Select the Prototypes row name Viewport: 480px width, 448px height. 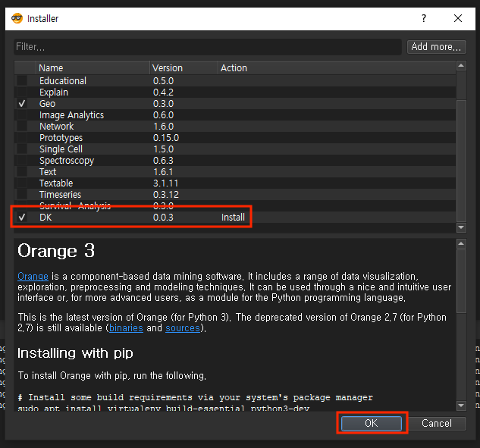pos(61,138)
